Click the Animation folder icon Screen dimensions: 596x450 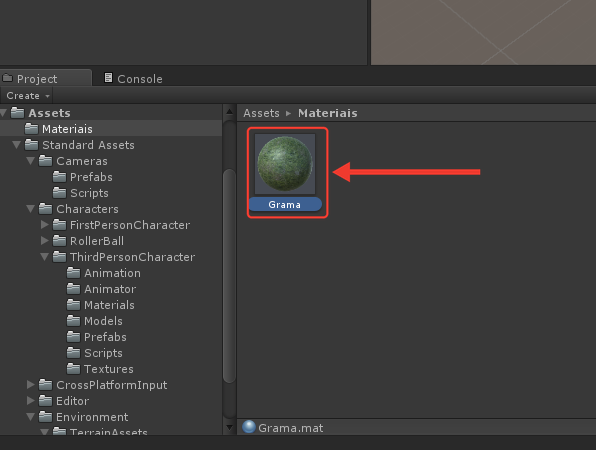coord(73,272)
